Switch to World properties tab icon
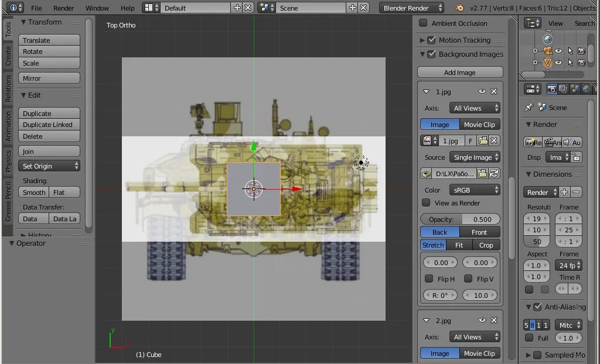The width and height of the screenshot is (600, 364). tap(586, 89)
